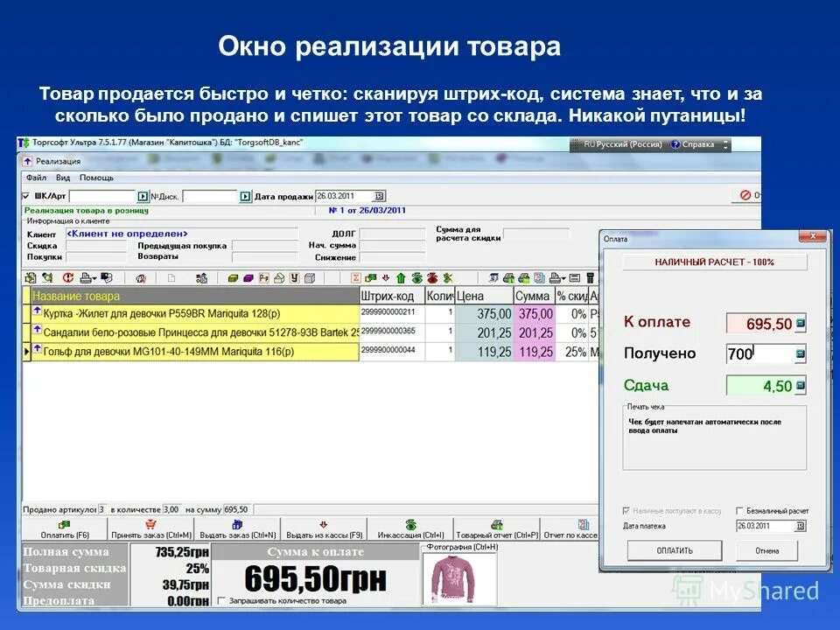
Task: Toggle the ШК/Арт checkbox
Action: pos(26,194)
